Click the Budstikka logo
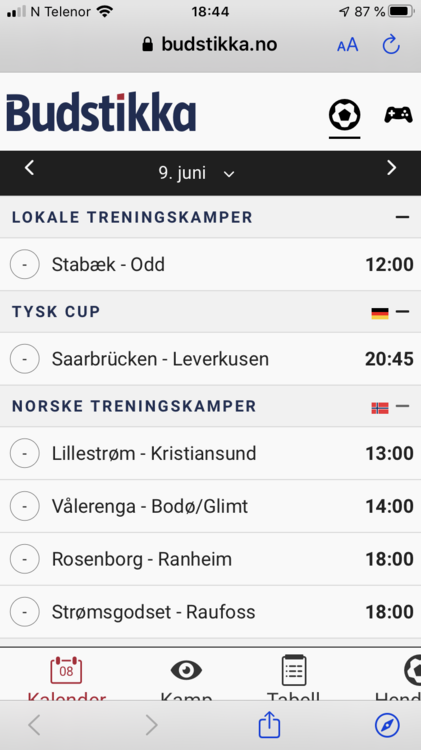The height and width of the screenshot is (750, 421). [101, 112]
